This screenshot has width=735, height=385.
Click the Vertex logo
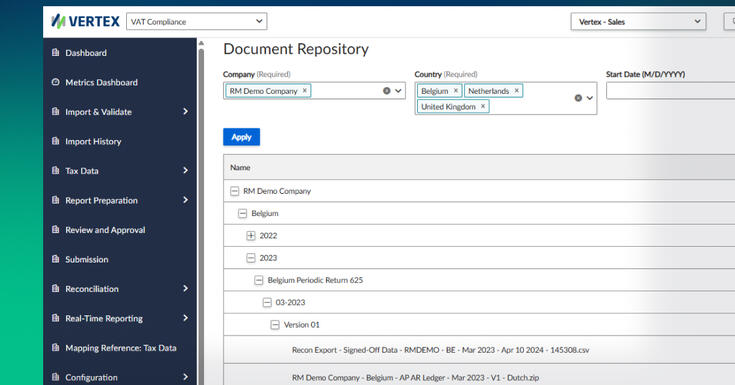pyautogui.click(x=85, y=21)
